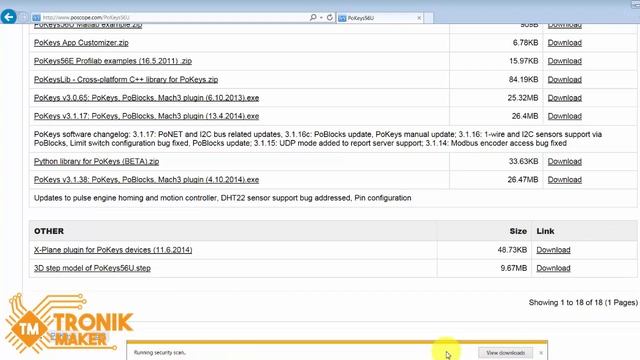Click the 48.73KB size value
Screen dimensions: 640x360
(512, 250)
